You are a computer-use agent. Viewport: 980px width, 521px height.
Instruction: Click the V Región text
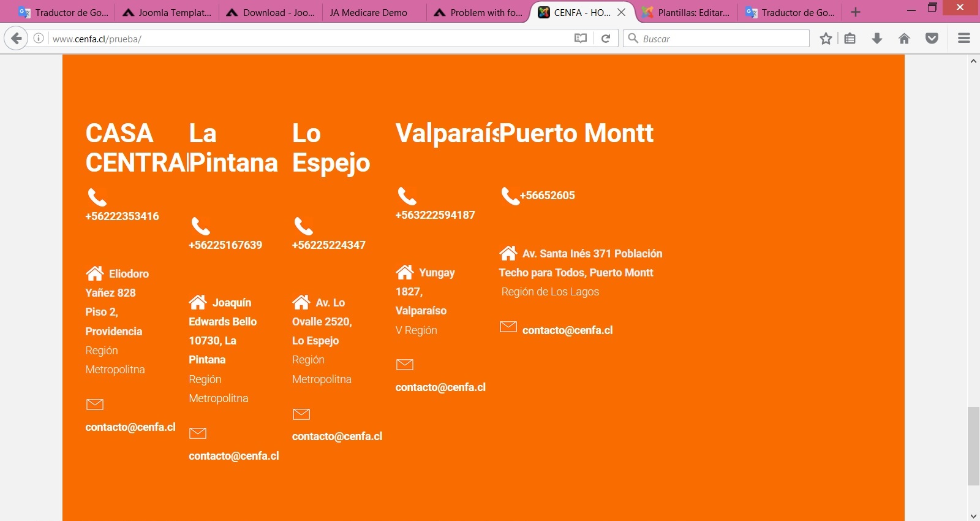(416, 330)
